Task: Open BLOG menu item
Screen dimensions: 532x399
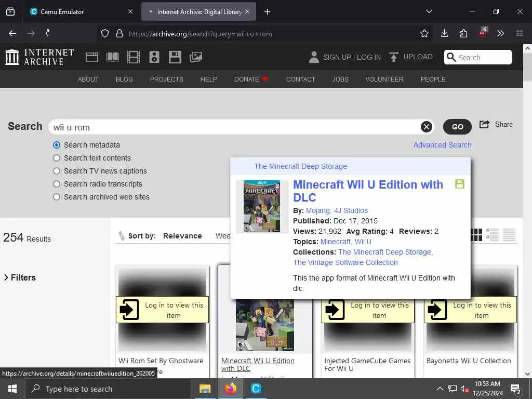Action: coord(124,79)
